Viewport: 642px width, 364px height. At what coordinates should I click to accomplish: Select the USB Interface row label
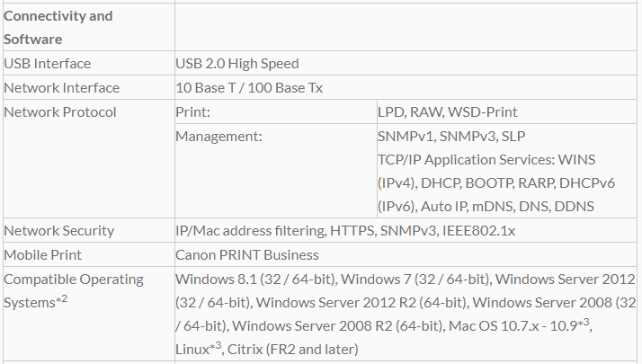pyautogui.click(x=48, y=64)
